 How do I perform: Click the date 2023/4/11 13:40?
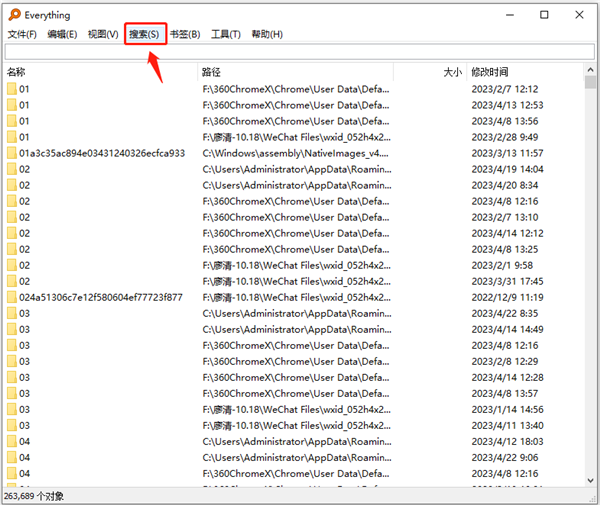point(507,426)
